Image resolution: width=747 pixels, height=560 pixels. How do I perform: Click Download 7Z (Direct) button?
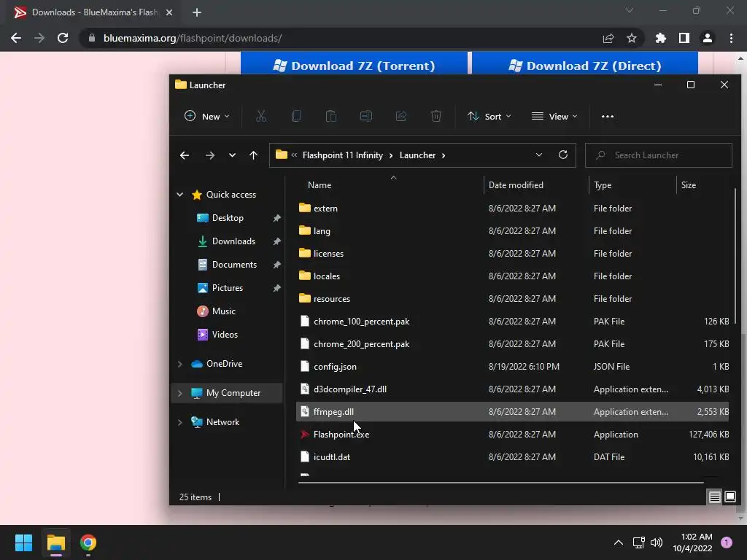585,64
